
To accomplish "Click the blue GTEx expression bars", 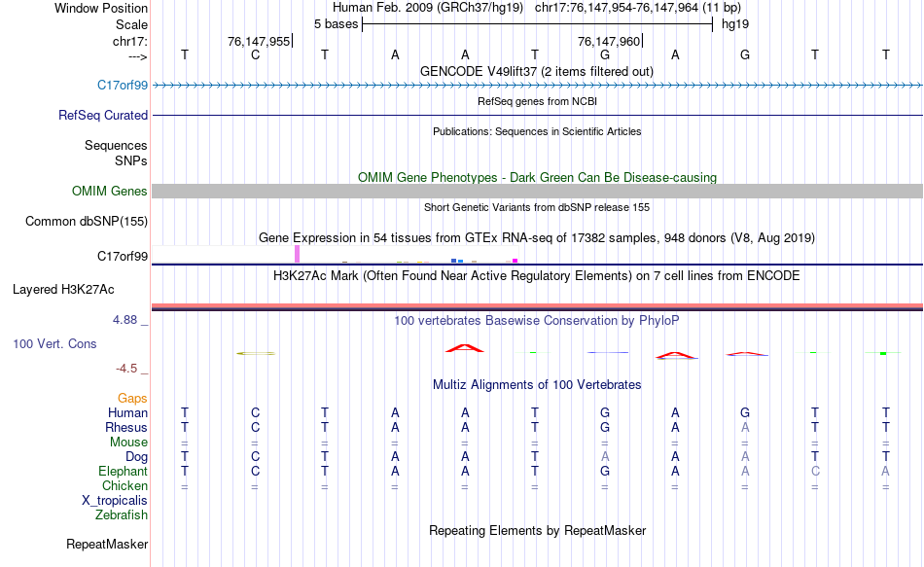I will coord(457,261).
